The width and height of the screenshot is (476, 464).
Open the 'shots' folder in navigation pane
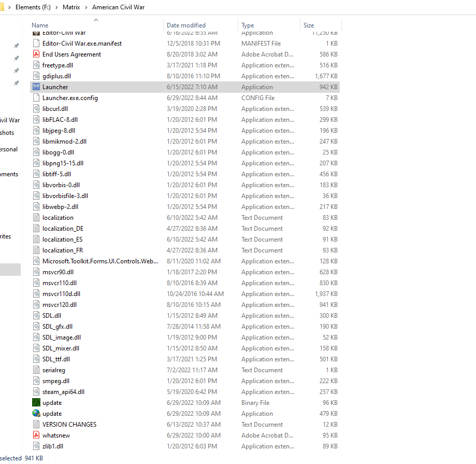coord(7,133)
